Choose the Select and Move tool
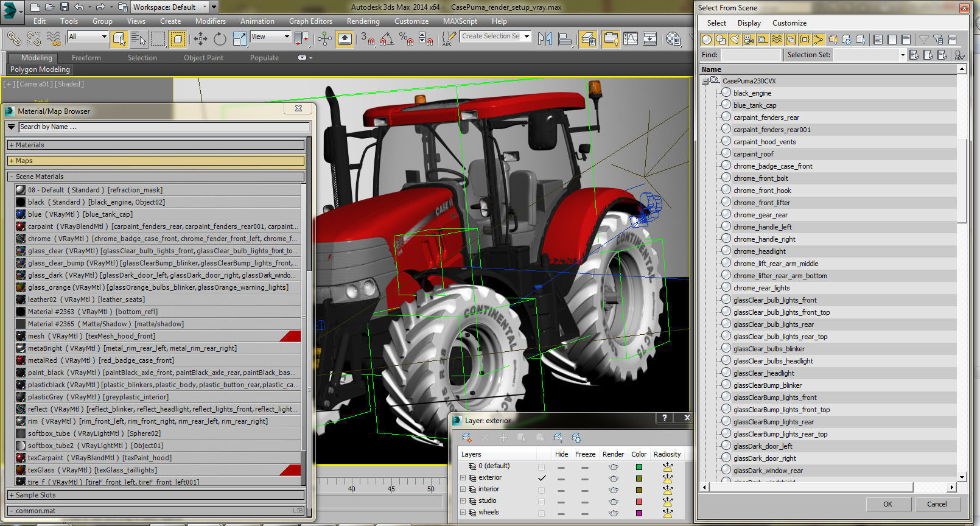 (x=200, y=40)
